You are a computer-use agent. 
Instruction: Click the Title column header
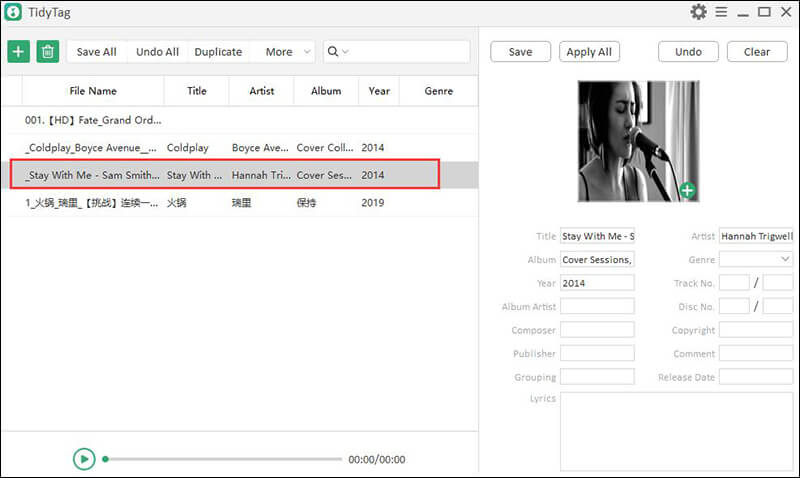196,91
